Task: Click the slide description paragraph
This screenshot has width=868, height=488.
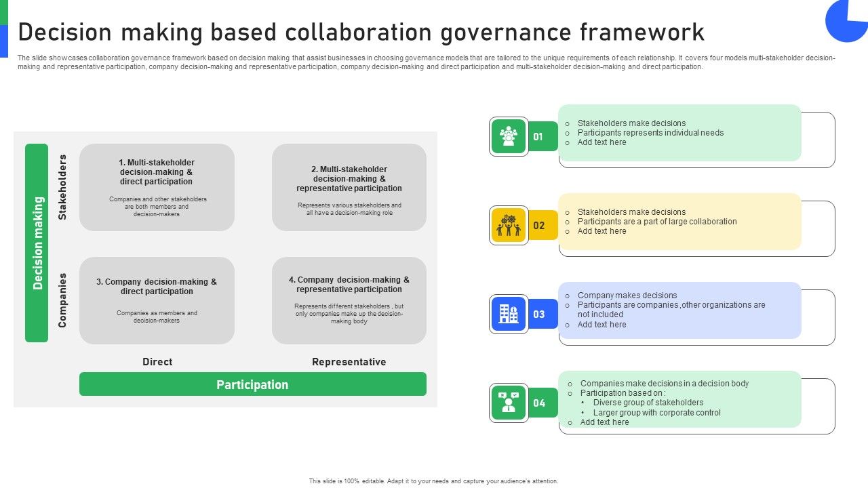Action: tap(427, 62)
